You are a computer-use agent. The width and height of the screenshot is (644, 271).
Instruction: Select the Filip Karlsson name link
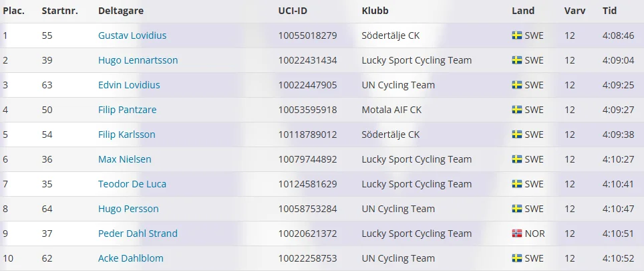tap(126, 134)
